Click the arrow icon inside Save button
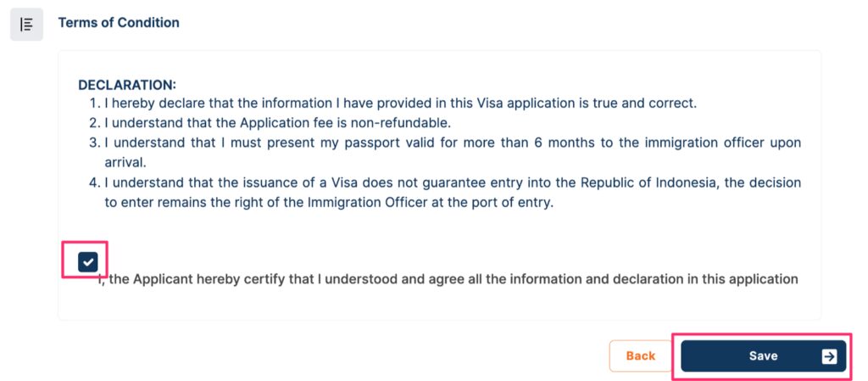868x381 pixels. pyautogui.click(x=829, y=356)
